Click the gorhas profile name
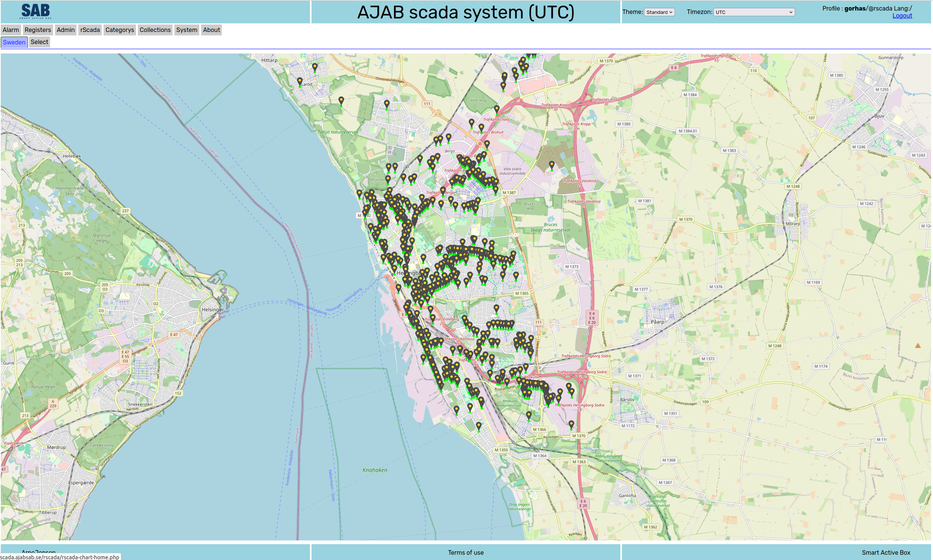Viewport: 933px width, 560px height. click(855, 8)
